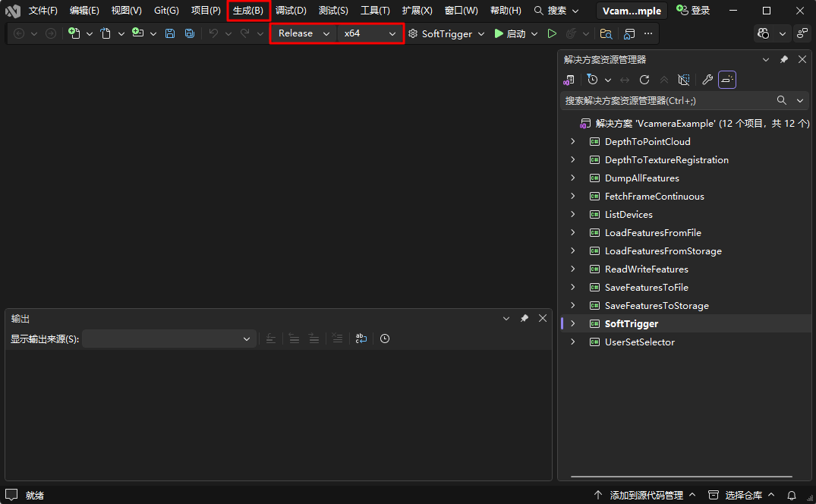Click the Solution Explorer search magnifier icon
This screenshot has width=816, height=504.
coord(782,100)
